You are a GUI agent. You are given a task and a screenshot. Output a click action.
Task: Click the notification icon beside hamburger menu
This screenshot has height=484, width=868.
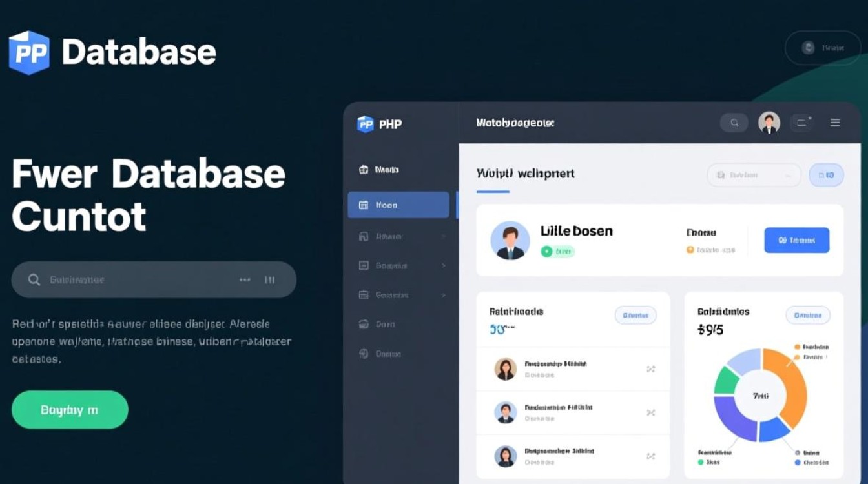pos(804,123)
